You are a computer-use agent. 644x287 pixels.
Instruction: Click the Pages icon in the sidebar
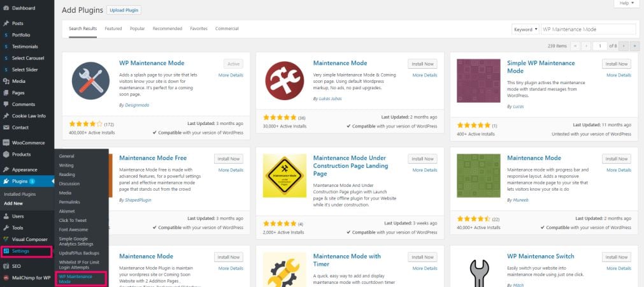coord(6,92)
